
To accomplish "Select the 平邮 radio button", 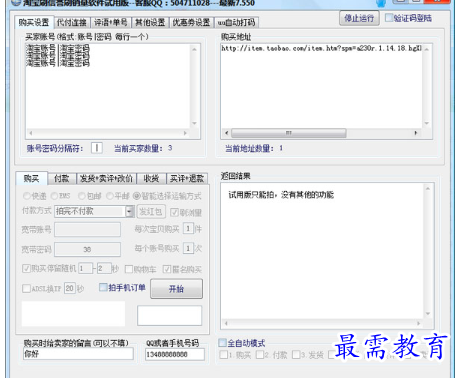I will pyautogui.click(x=110, y=196).
